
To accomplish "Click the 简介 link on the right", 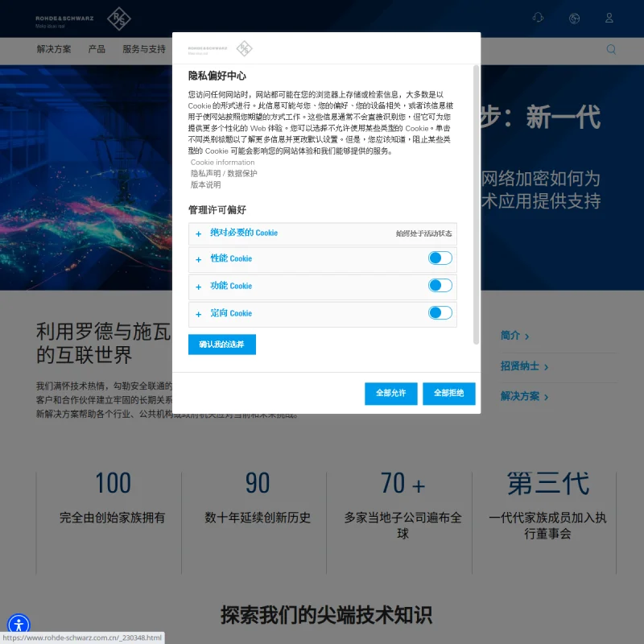I will (x=514, y=336).
